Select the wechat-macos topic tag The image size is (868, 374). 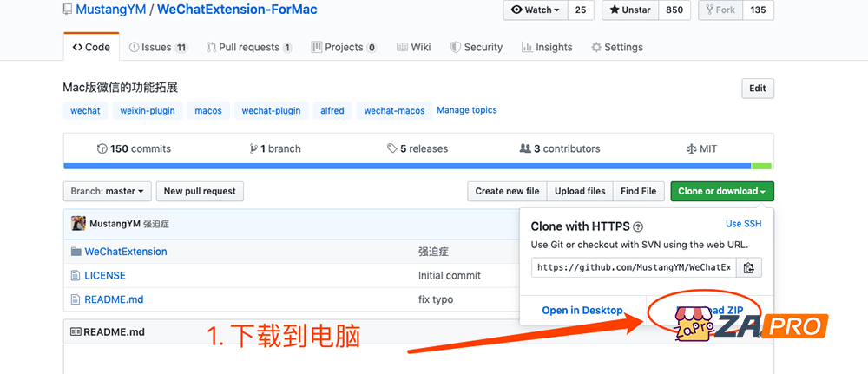pos(394,111)
